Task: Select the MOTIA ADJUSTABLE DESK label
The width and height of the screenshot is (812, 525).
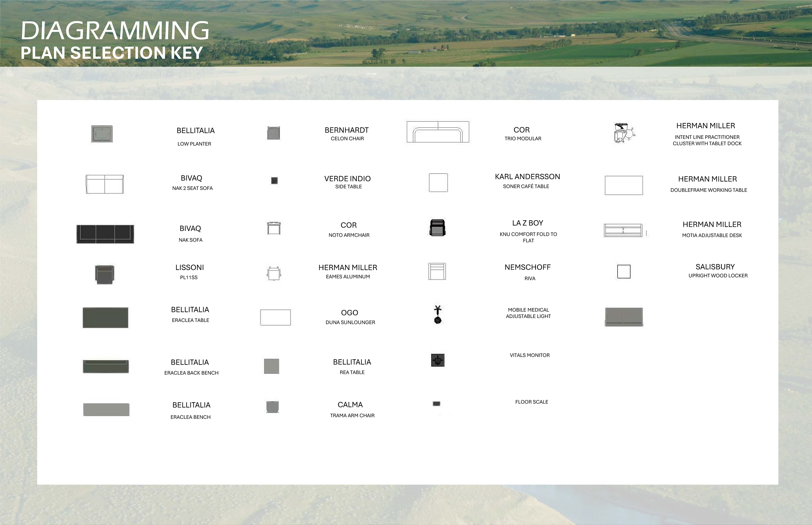Action: 712,235
